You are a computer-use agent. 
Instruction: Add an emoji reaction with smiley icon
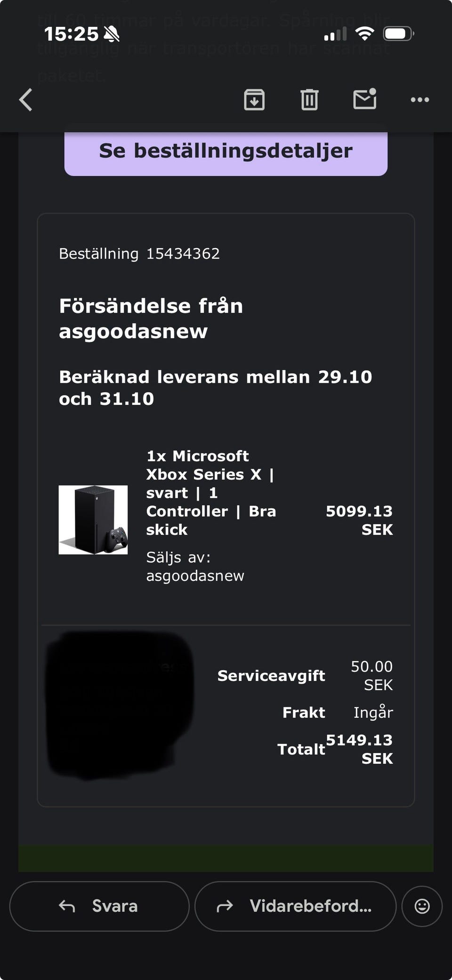point(422,906)
